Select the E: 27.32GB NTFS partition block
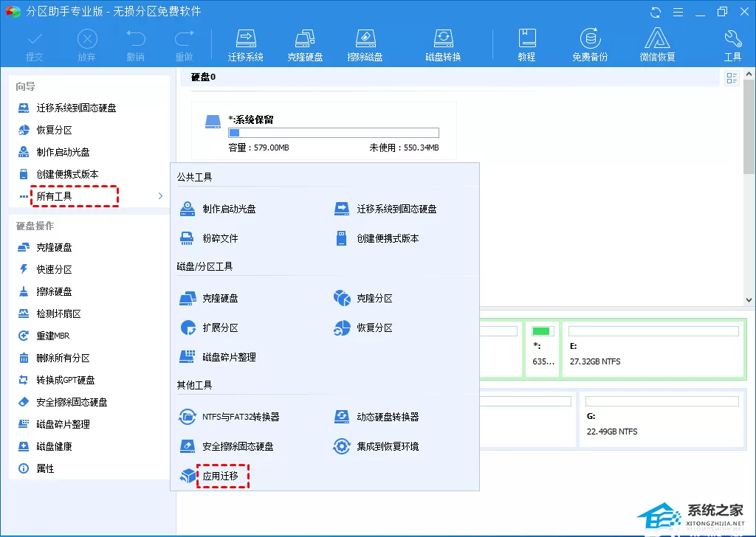 coord(653,349)
